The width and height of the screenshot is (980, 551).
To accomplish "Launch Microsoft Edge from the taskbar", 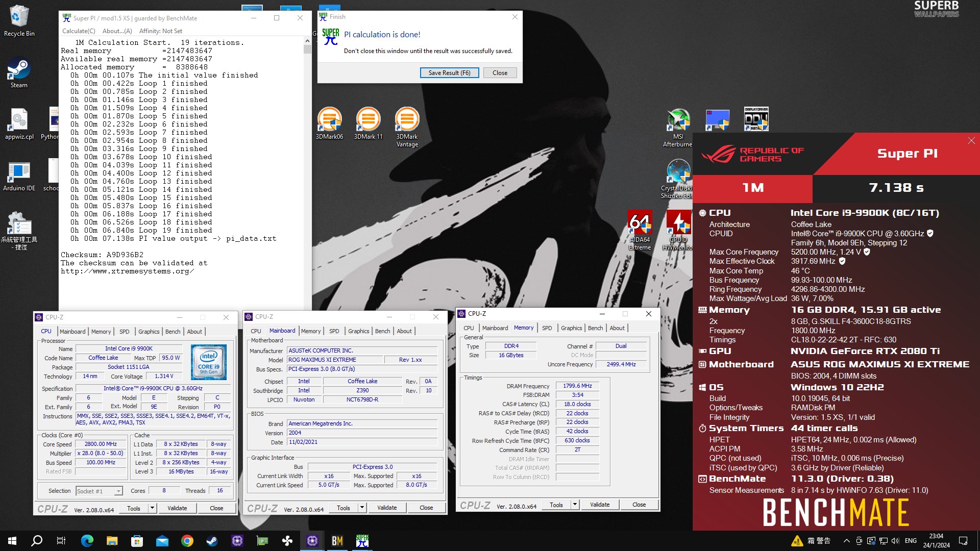I will click(x=87, y=541).
